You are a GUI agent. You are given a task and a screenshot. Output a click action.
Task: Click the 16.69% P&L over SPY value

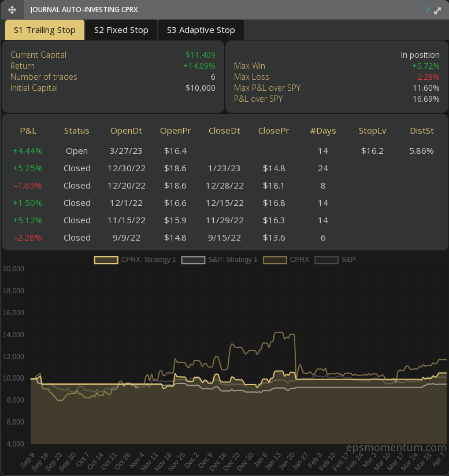coord(426,99)
